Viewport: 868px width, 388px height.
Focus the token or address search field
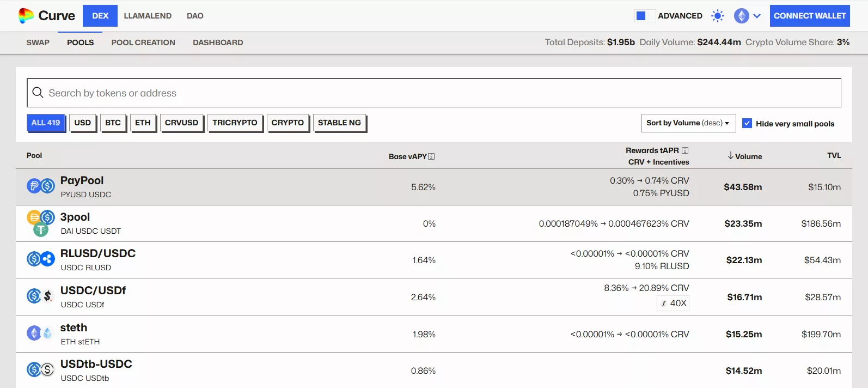(x=434, y=93)
